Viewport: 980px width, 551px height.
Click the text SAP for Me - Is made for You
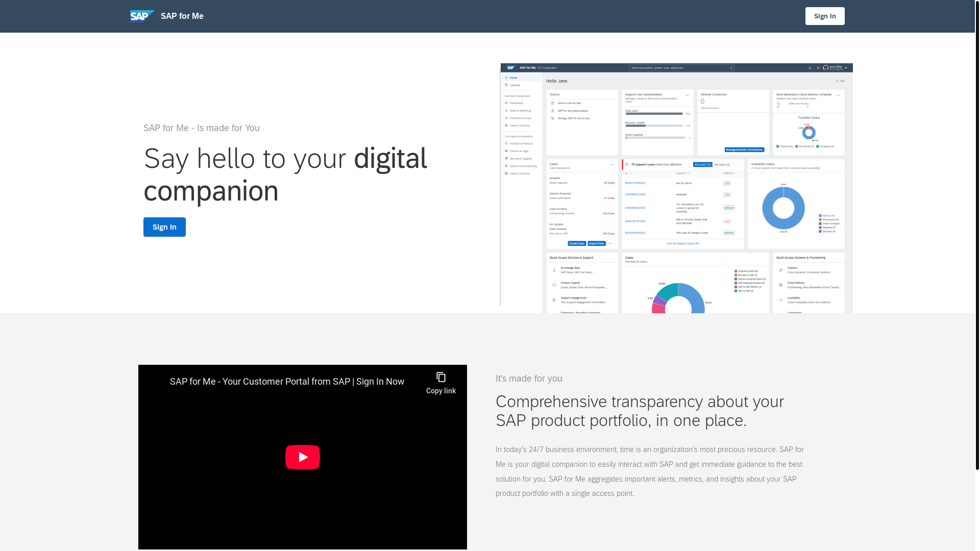pos(202,128)
